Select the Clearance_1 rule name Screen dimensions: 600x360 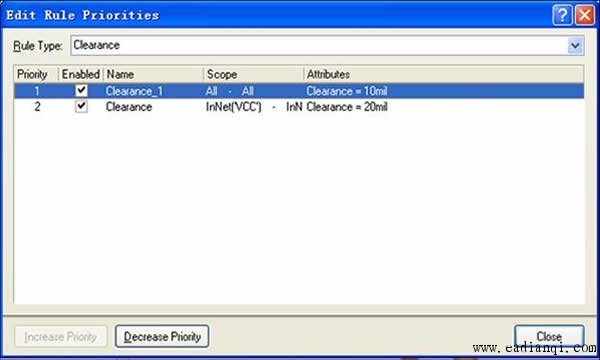(x=134, y=91)
